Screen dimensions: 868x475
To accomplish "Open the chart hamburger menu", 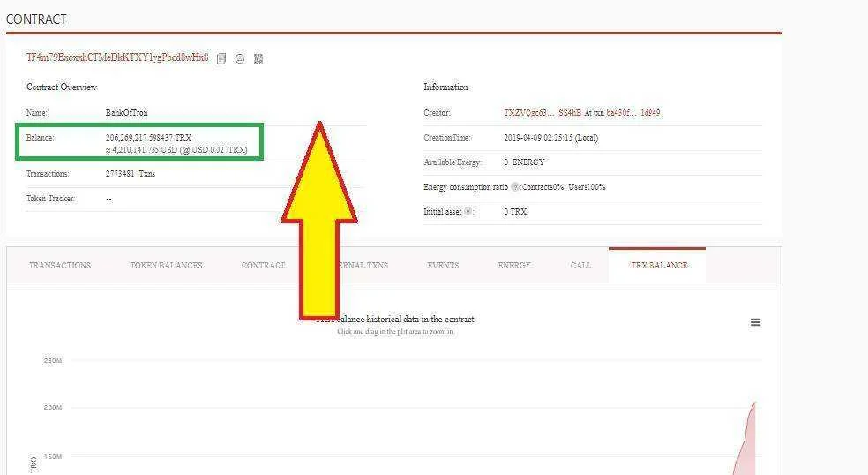I will point(755,322).
